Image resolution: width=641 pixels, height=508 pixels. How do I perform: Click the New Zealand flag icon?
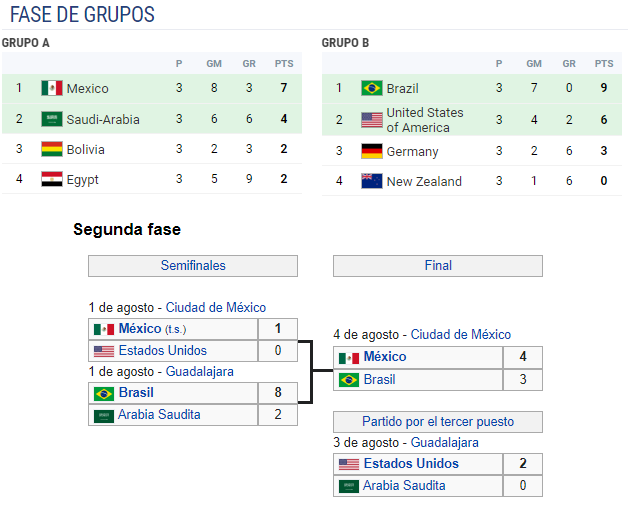pyautogui.click(x=372, y=181)
